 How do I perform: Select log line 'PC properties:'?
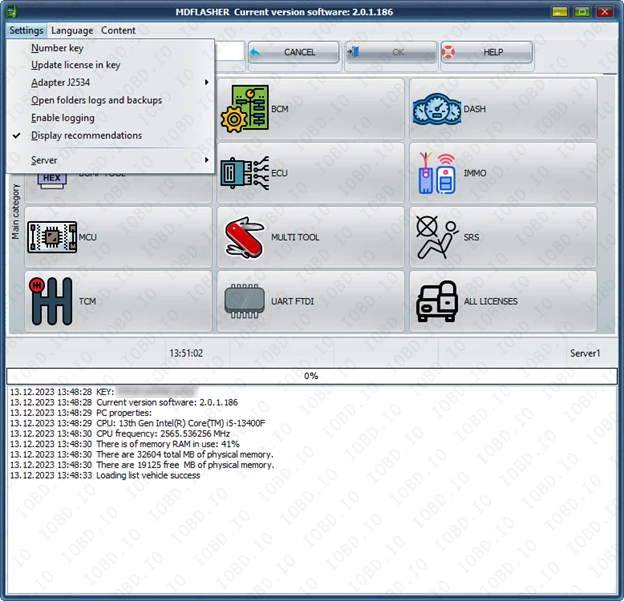(81, 413)
